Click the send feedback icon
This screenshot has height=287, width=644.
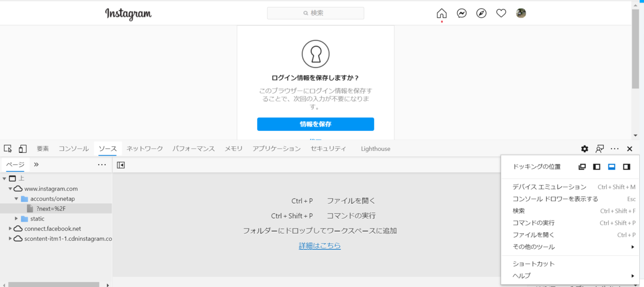(x=599, y=149)
